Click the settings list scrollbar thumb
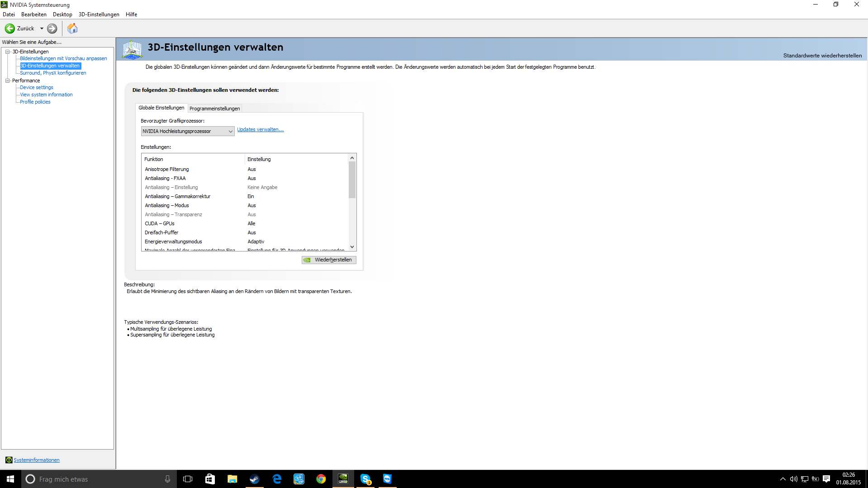 [352, 180]
